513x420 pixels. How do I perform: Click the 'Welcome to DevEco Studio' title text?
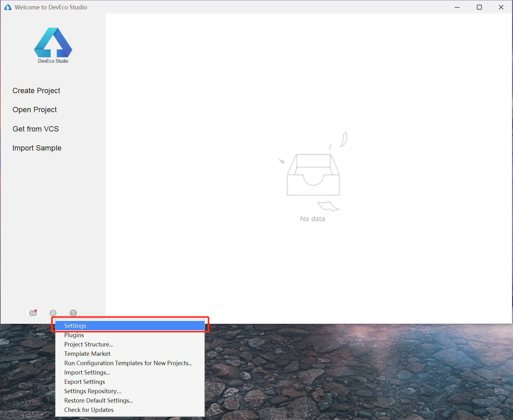(x=51, y=7)
